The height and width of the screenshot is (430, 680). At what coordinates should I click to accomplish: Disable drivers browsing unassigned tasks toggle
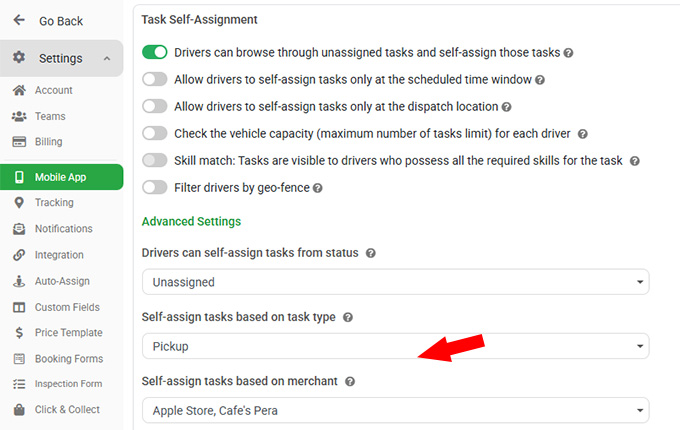click(x=155, y=52)
